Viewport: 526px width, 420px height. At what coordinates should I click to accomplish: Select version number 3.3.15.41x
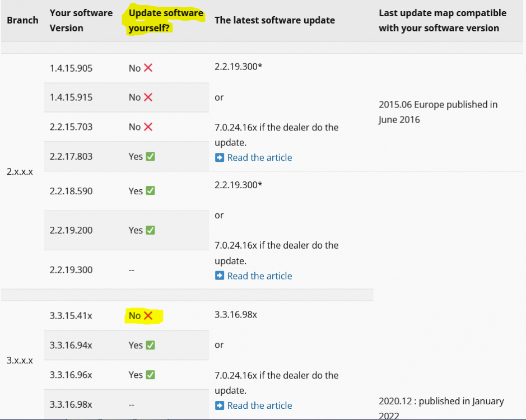coord(71,316)
